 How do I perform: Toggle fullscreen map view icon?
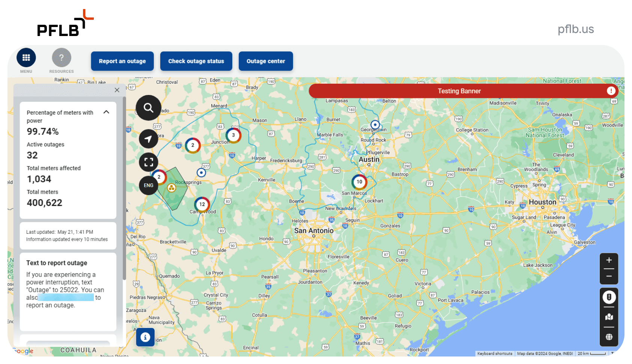pos(149,162)
